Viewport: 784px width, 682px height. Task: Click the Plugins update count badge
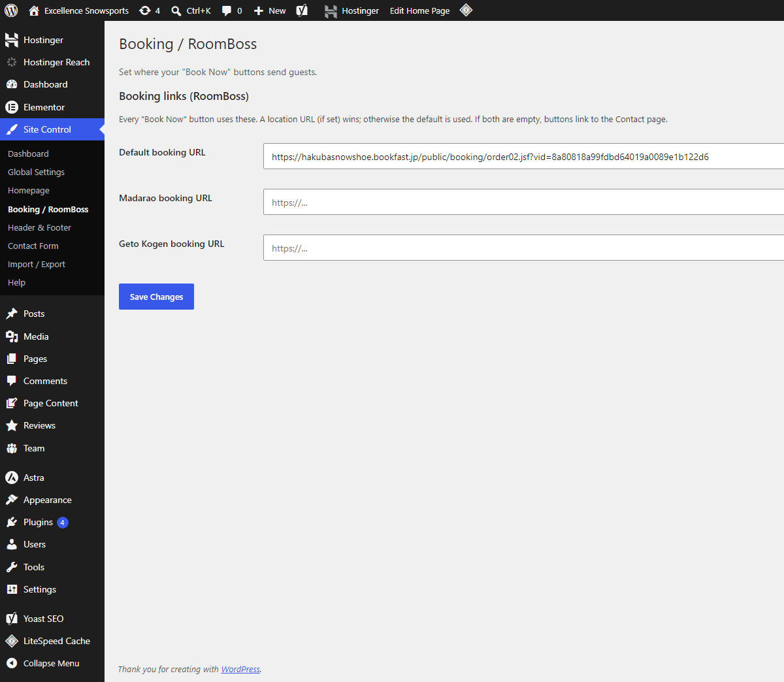(x=63, y=522)
